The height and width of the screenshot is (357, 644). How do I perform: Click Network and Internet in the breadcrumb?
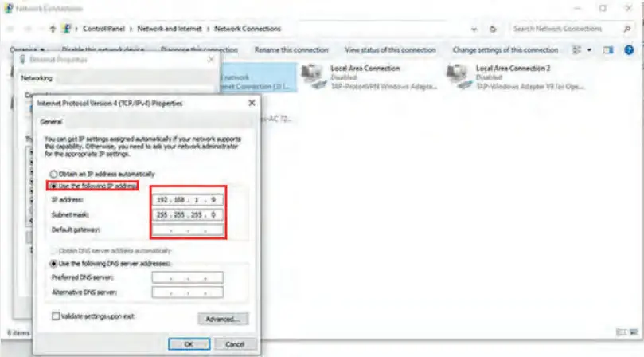point(170,29)
